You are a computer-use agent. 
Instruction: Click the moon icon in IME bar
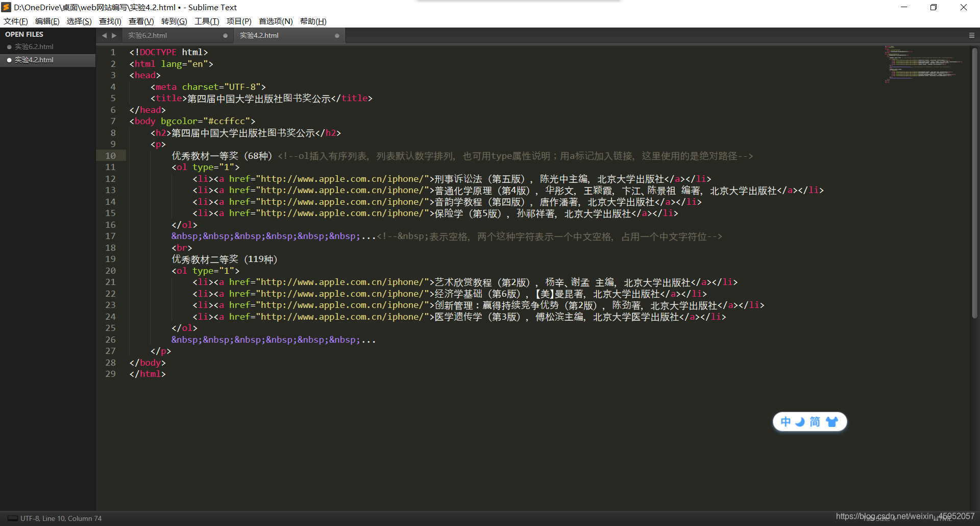tap(800, 422)
